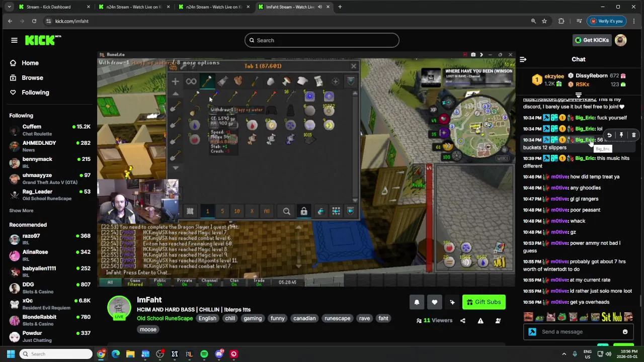This screenshot has height=362, width=644.
Task: Toggle stream notification bell
Action: pyautogui.click(x=417, y=302)
